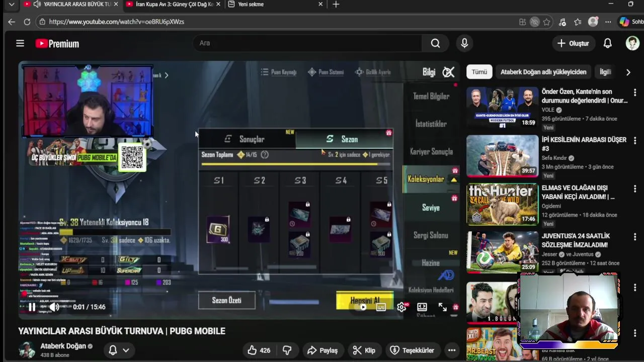Open YouTube notifications bell
Viewport: 644px width, 362px height.
(607, 43)
